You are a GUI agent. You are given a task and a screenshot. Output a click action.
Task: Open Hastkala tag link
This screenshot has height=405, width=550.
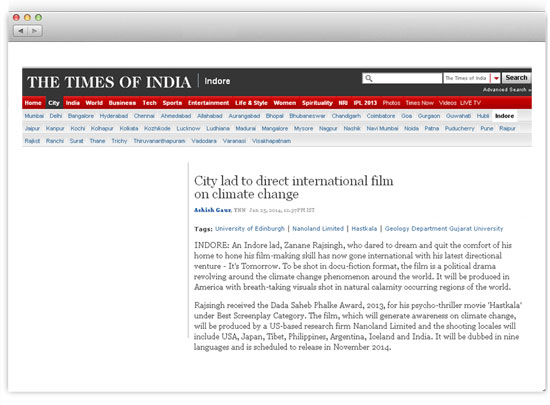pyautogui.click(x=364, y=229)
